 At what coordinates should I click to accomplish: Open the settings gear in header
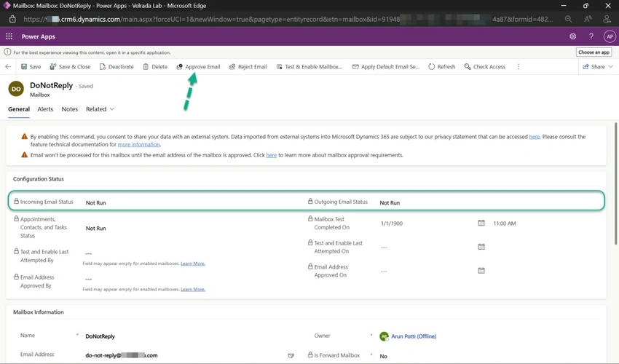pyautogui.click(x=572, y=36)
